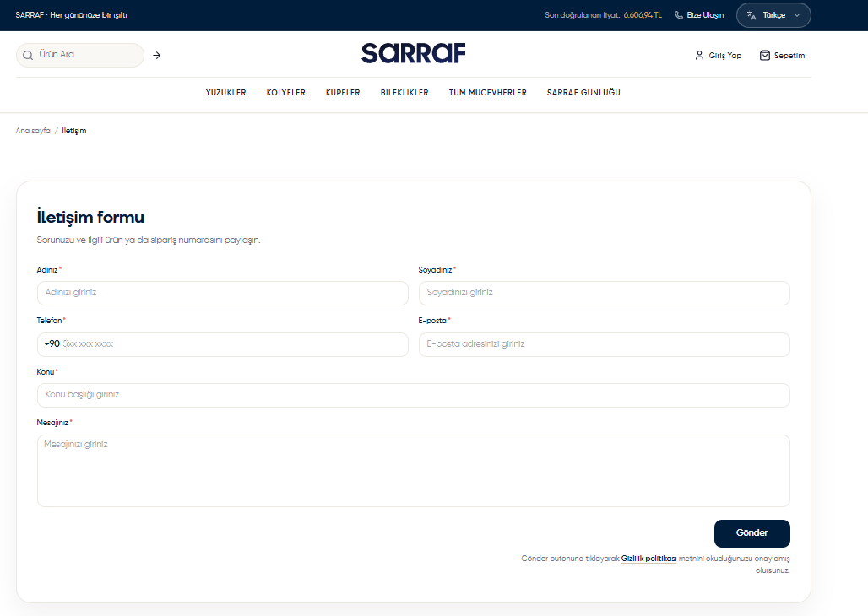Open the Gizlilik politikası link
This screenshot has height=616, width=868.
pos(648,559)
